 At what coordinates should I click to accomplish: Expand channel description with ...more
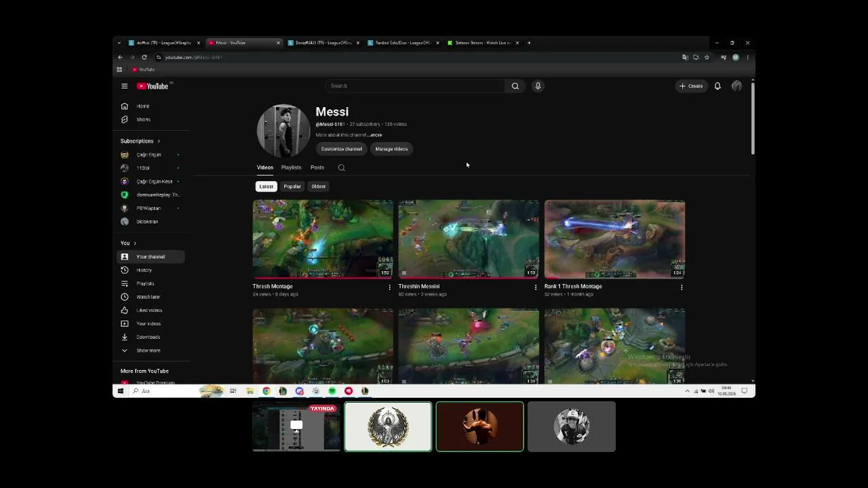(x=374, y=135)
